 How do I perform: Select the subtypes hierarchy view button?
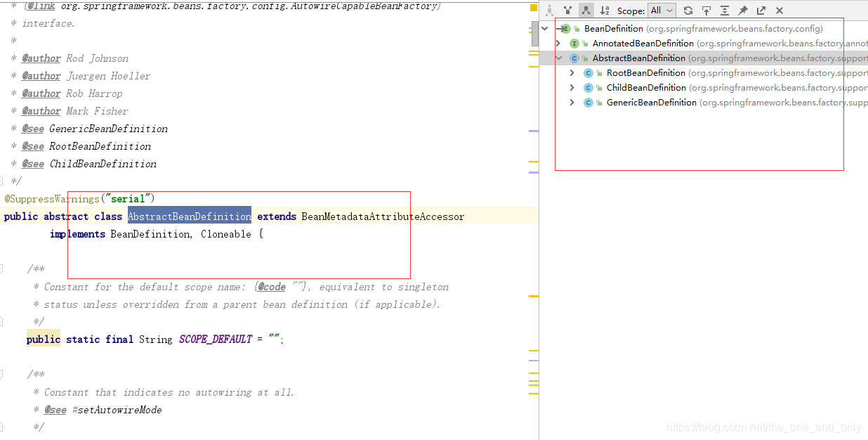[x=585, y=11]
